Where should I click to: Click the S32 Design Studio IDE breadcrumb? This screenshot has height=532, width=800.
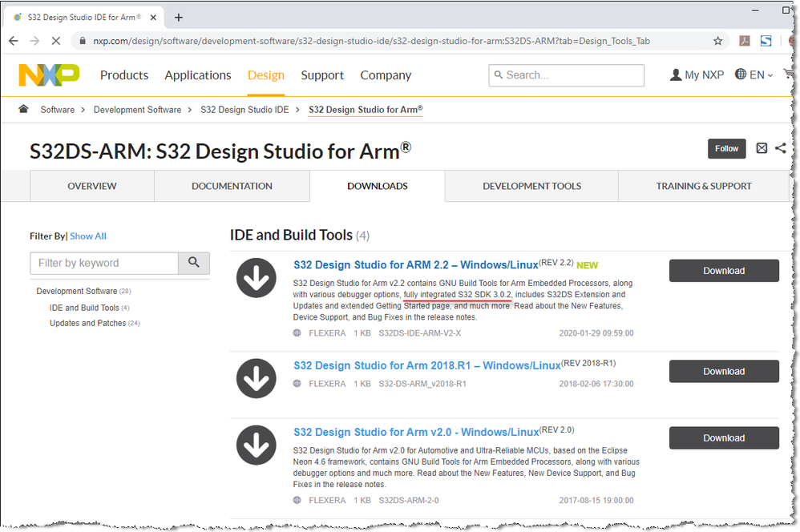pyautogui.click(x=244, y=110)
